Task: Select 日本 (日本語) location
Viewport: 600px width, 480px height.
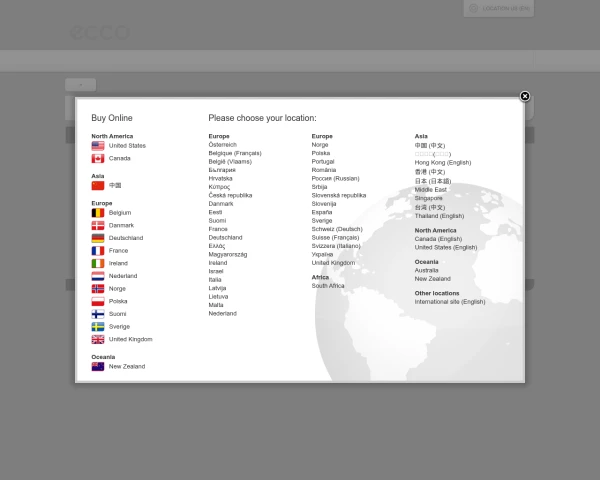Action: point(433,181)
